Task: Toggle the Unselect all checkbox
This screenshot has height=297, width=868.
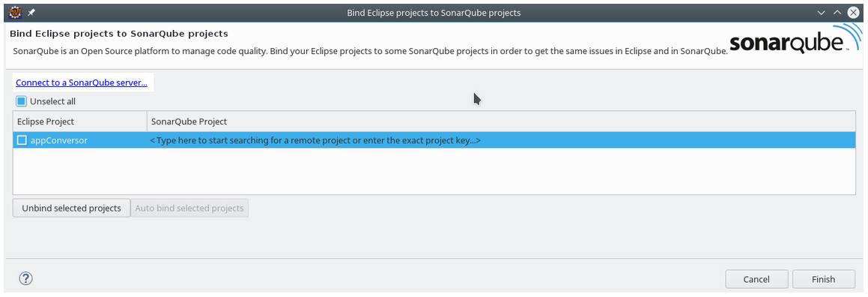Action: coord(21,101)
